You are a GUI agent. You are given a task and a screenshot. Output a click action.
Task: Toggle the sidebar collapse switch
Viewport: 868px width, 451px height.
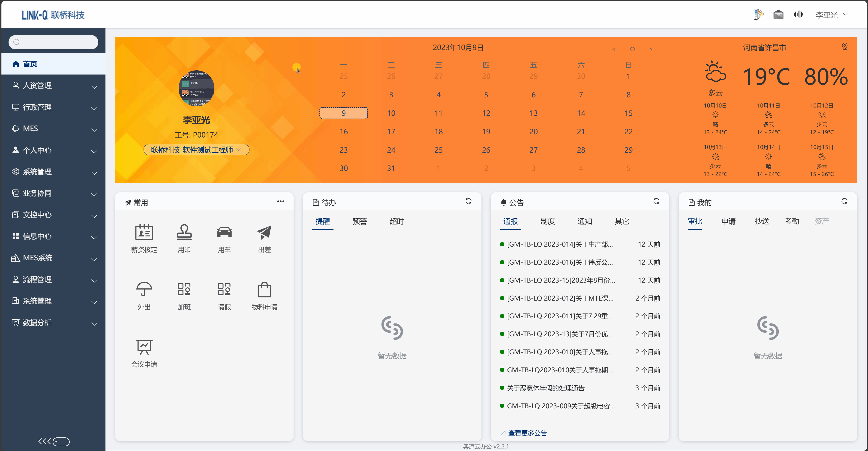click(61, 442)
